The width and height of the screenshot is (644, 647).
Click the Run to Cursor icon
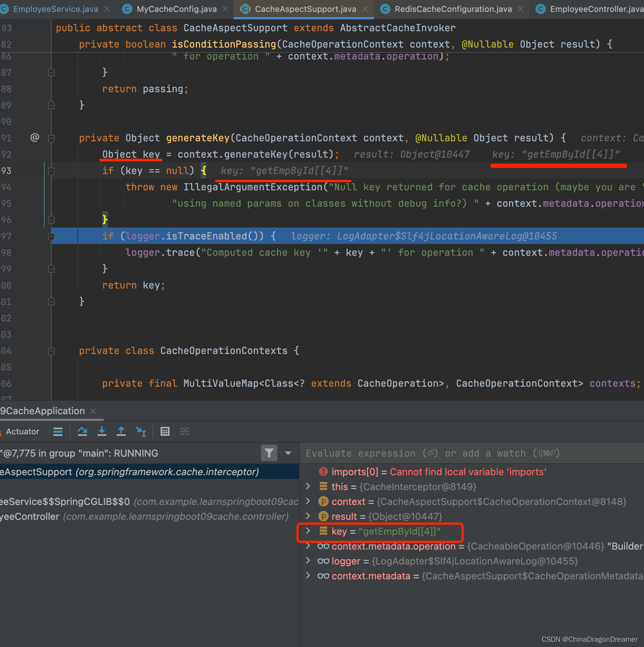141,431
